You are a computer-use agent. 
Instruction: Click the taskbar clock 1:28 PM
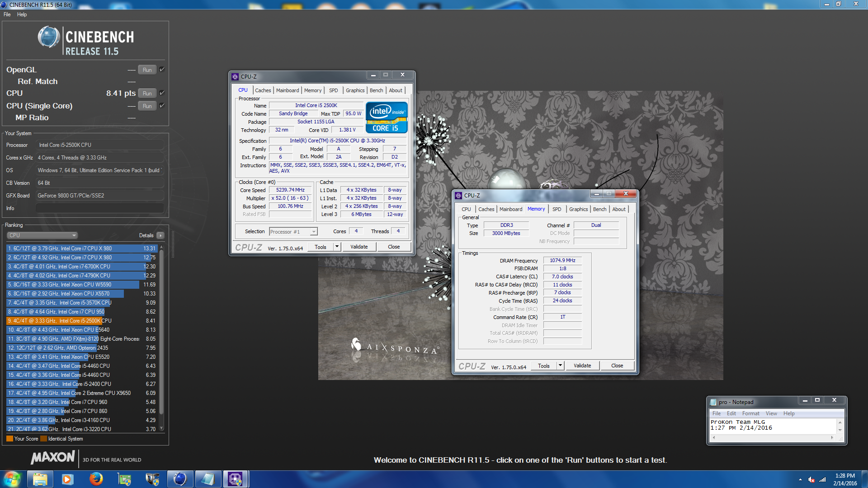coord(845,479)
